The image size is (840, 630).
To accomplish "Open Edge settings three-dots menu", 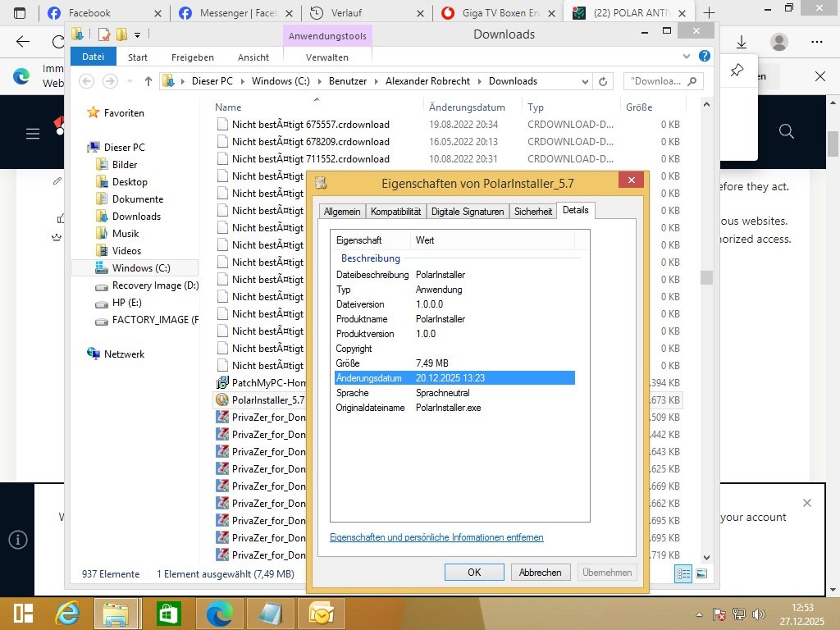I will click(816, 42).
